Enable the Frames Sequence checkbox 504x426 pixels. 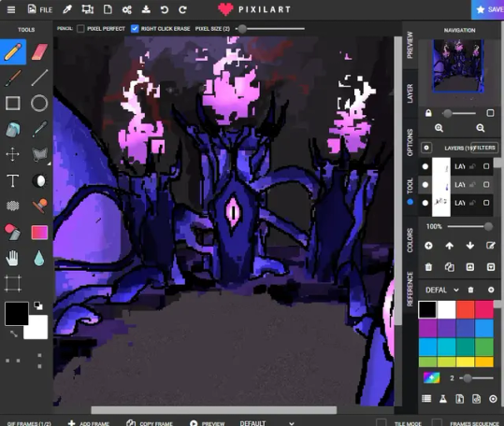(x=438, y=422)
